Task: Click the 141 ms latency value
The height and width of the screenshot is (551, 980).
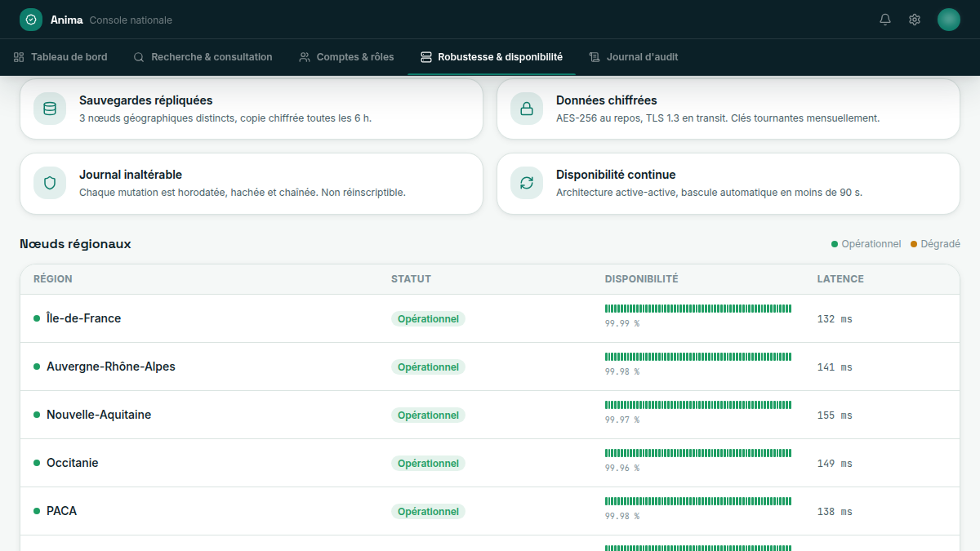Action: 835,367
